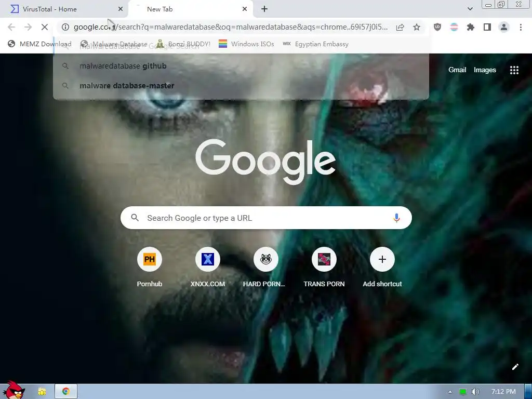The height and width of the screenshot is (399, 532).
Task: Open the striped flag extension icon
Action: (x=454, y=27)
